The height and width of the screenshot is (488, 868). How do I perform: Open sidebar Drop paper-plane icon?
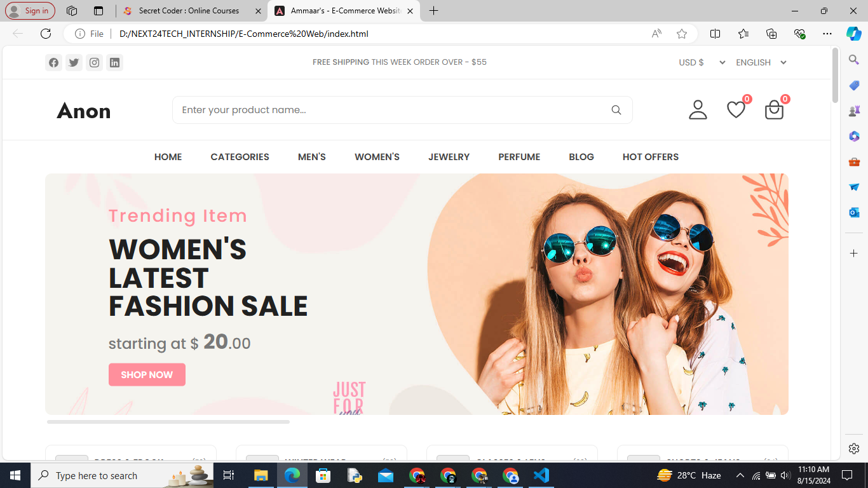854,187
